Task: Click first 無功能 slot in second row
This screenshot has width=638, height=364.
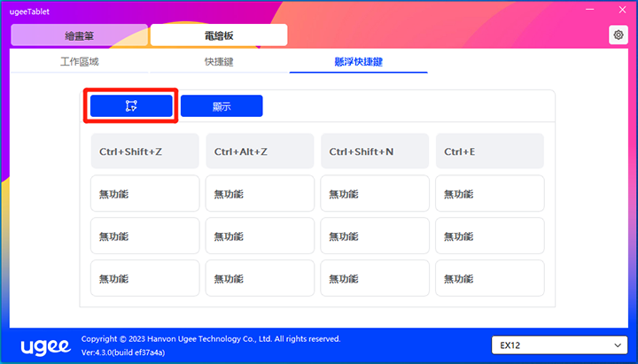Action: tap(144, 194)
